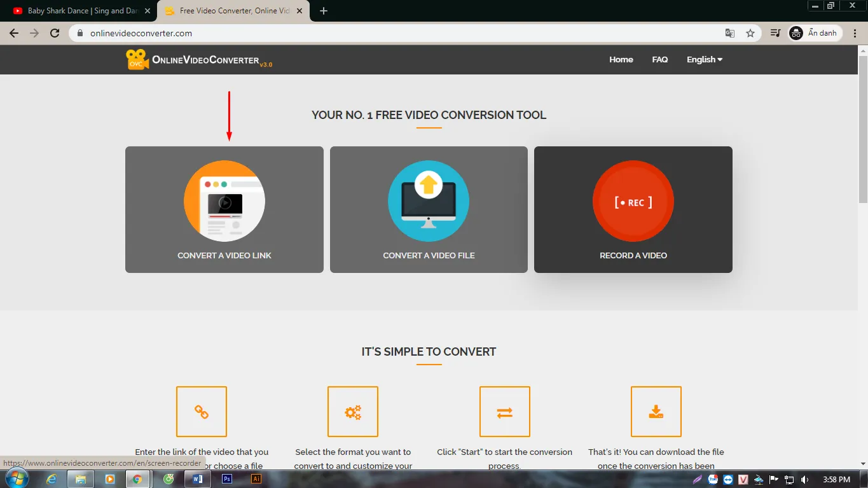Close the Baby Shark Dance tab
868x488 pixels.
[x=148, y=11]
